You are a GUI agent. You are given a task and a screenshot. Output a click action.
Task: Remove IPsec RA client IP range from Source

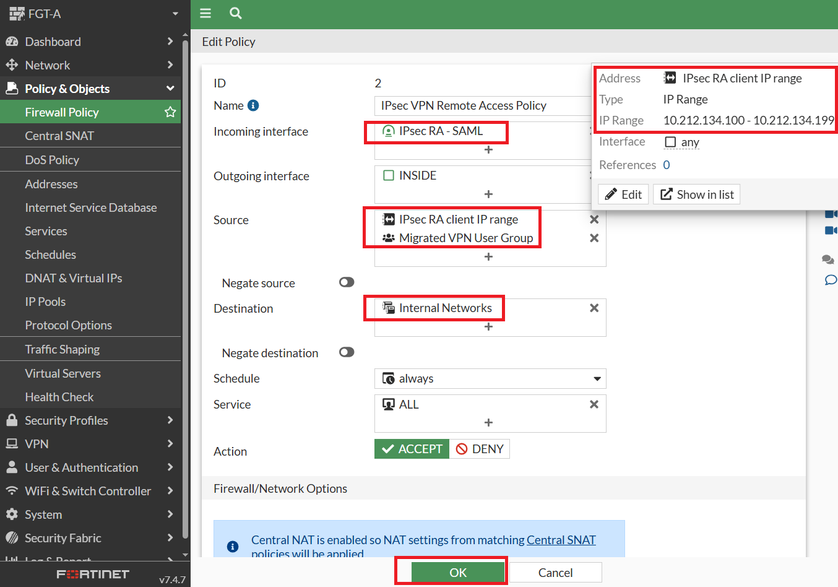tap(594, 219)
